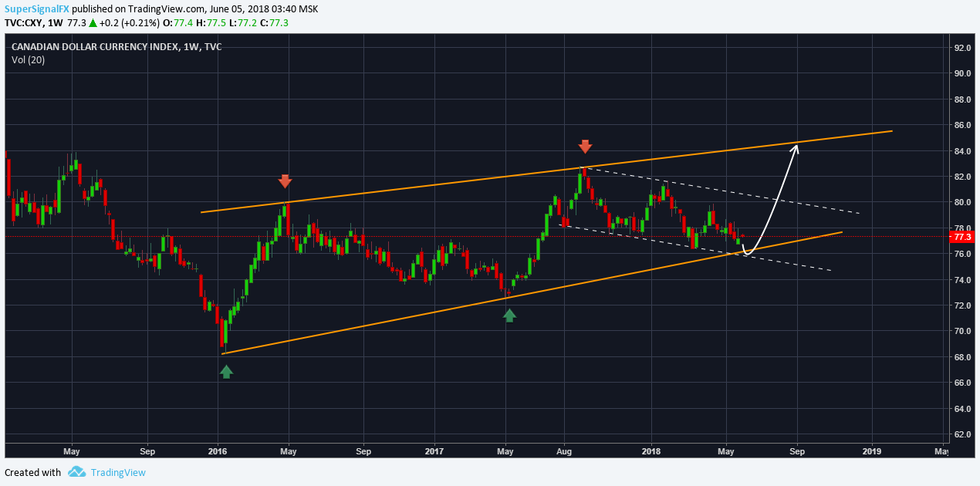
Task: Click the 66.0 price axis label
Action: (964, 383)
